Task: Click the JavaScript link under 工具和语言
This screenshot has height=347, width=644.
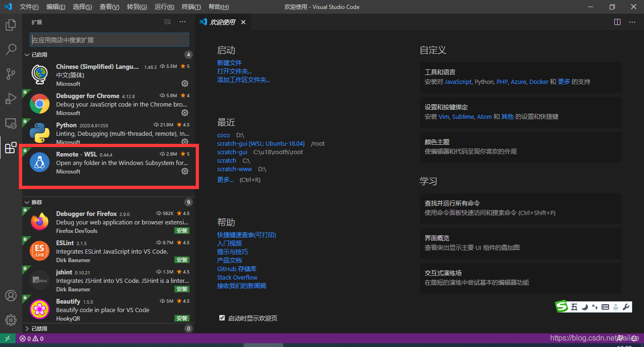Action: 458,82
